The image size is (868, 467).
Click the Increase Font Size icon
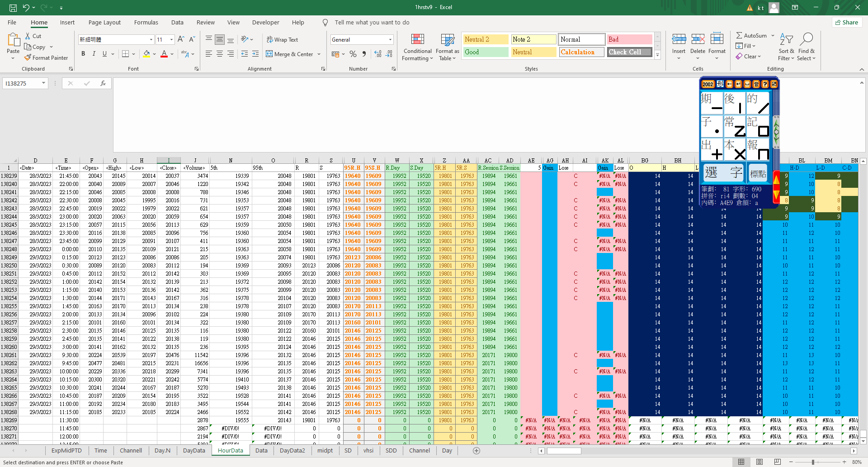181,39
